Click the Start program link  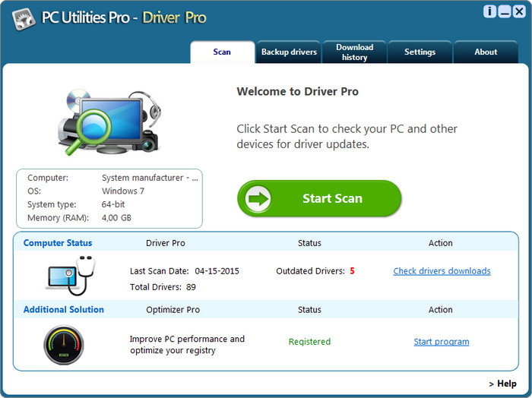coord(442,342)
